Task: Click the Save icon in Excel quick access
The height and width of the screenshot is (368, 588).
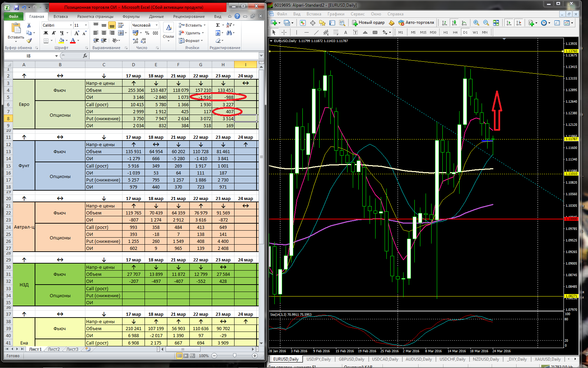Action: point(16,7)
